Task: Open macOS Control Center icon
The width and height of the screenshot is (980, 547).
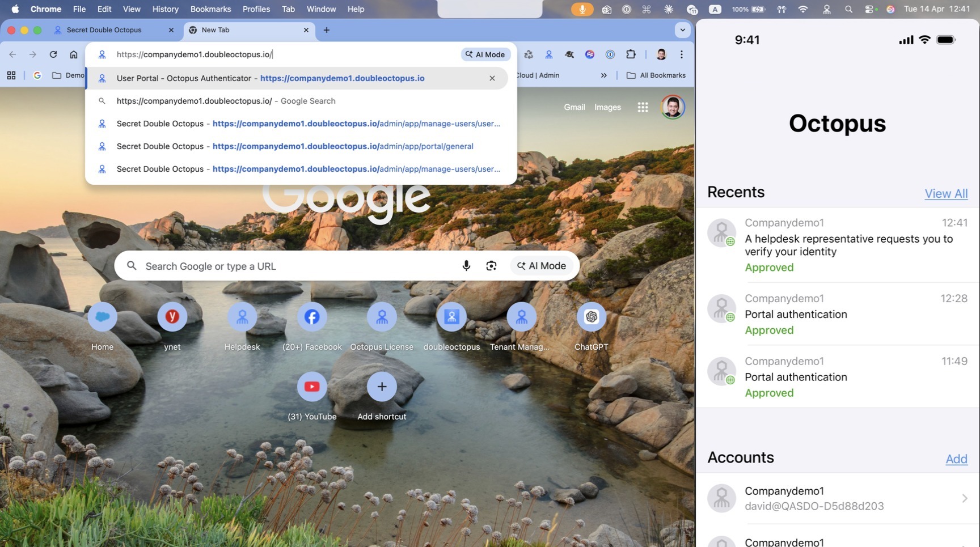Action: click(x=870, y=9)
